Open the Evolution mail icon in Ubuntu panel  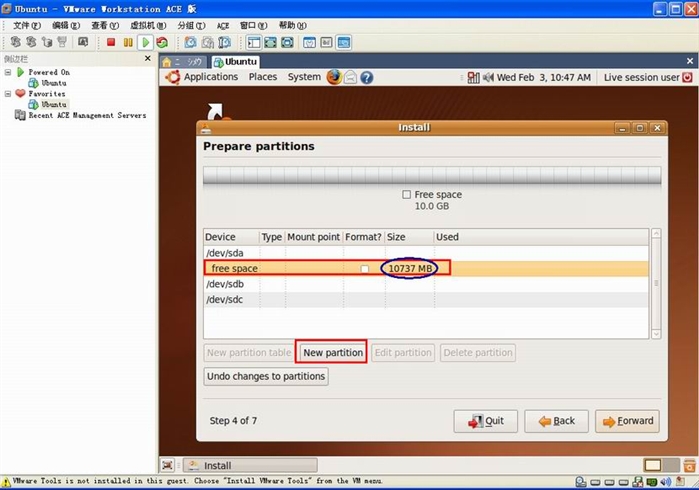pyautogui.click(x=351, y=78)
